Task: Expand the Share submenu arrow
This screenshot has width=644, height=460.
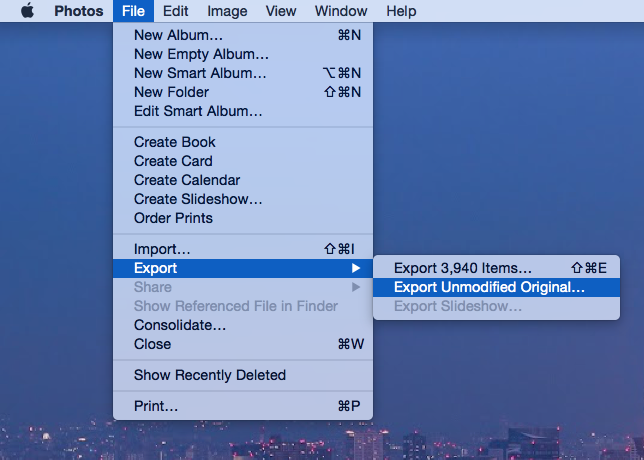Action: pos(356,287)
